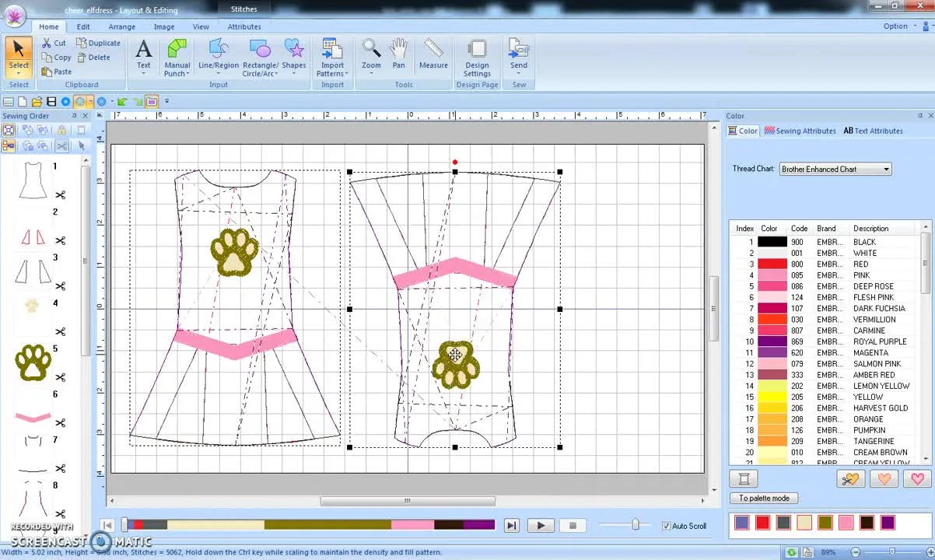
Task: Choose the Pan hand tool
Action: coord(399,54)
